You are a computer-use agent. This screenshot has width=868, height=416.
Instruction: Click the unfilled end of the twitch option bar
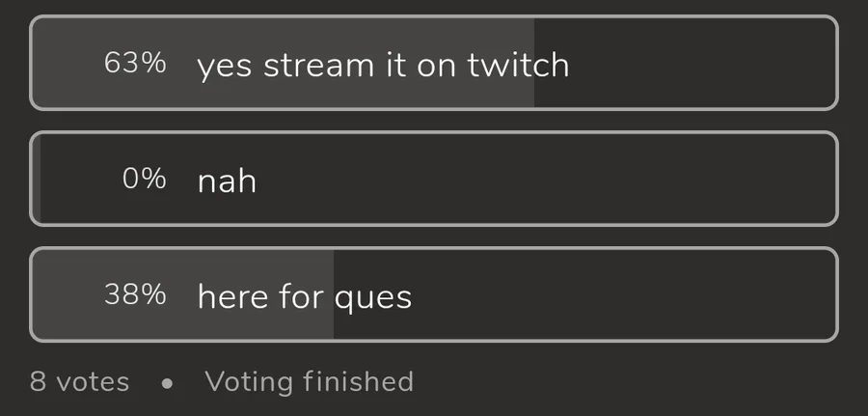coord(685,64)
